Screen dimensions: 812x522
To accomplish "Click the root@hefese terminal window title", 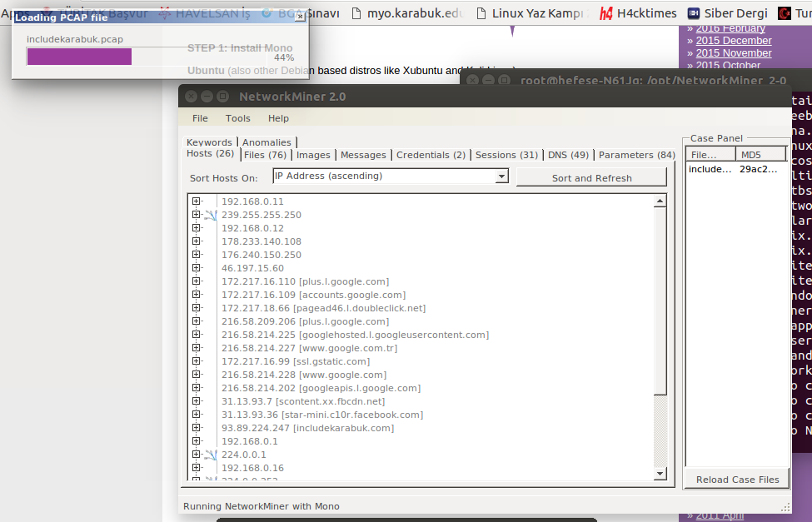I will pos(653,80).
